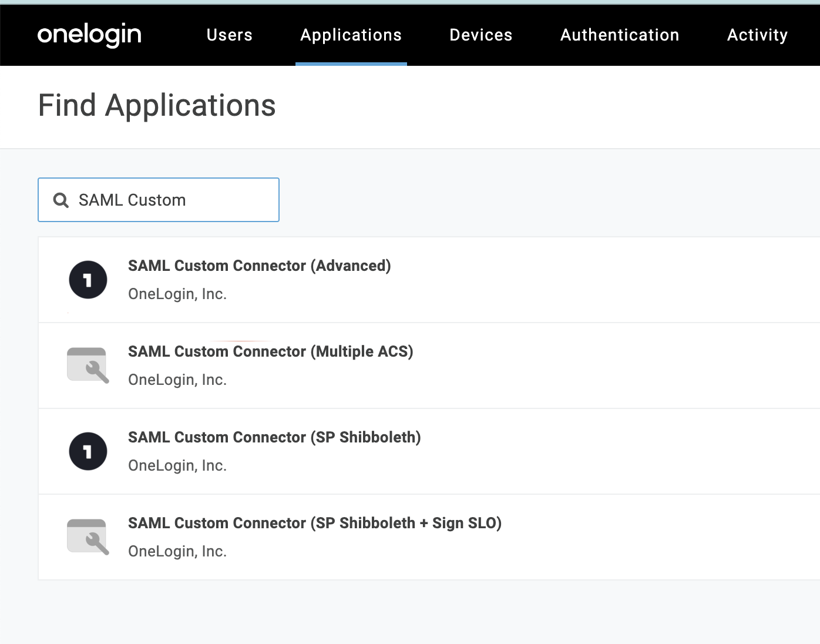Viewport: 820px width, 644px height.
Task: Click the OneLogin logo
Action: click(89, 35)
